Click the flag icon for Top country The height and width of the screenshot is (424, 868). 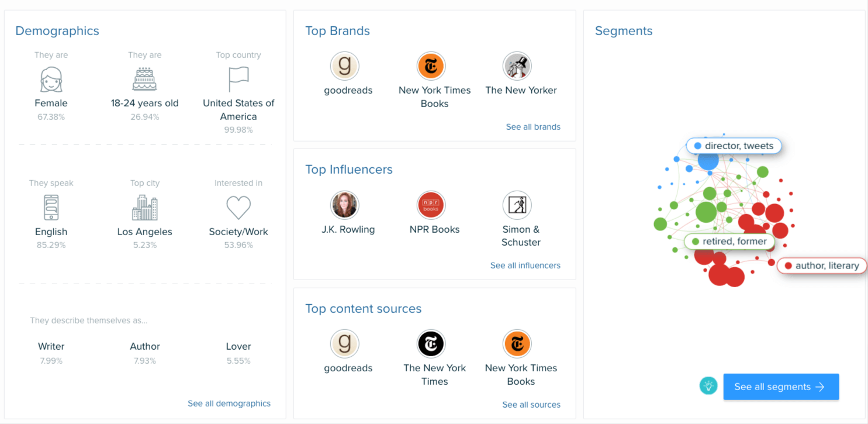tap(238, 78)
